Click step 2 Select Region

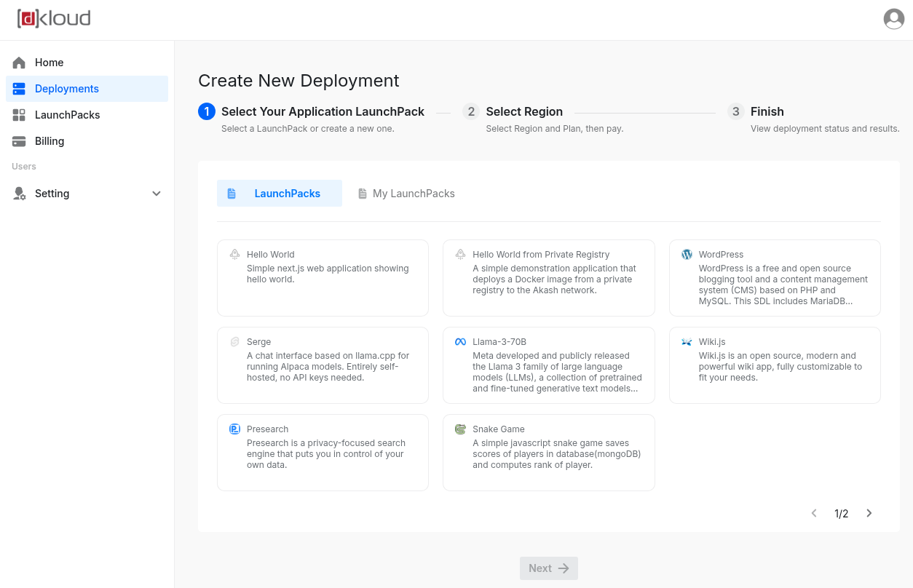tap(523, 112)
